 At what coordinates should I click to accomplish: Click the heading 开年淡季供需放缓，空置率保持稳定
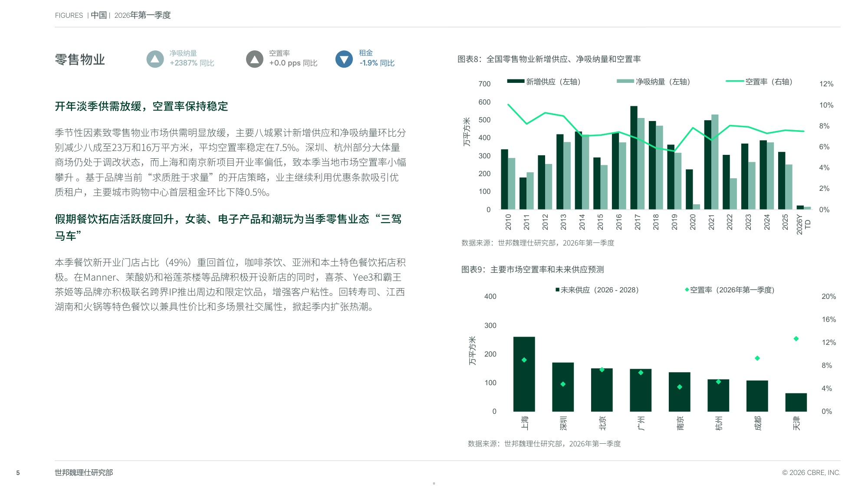(x=141, y=106)
